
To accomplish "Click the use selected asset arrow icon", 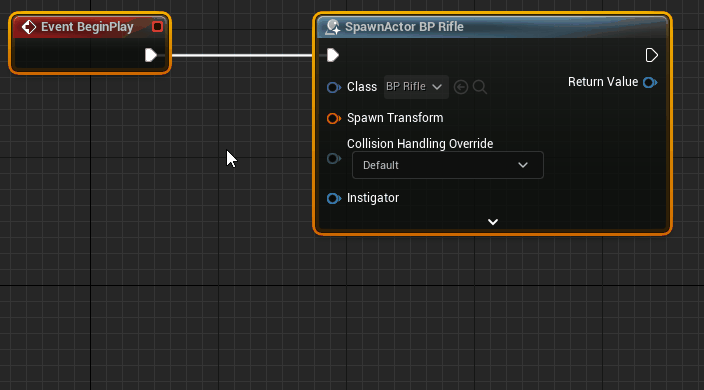I will (x=461, y=87).
